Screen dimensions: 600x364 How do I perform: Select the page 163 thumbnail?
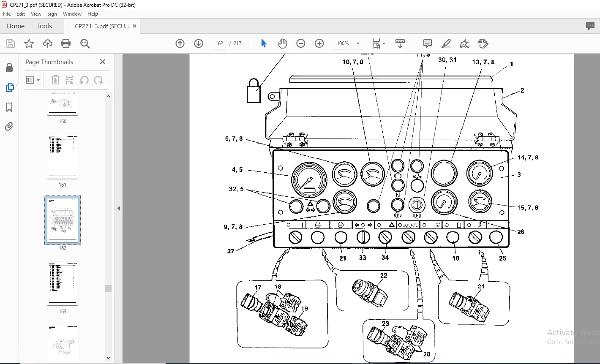[63, 284]
